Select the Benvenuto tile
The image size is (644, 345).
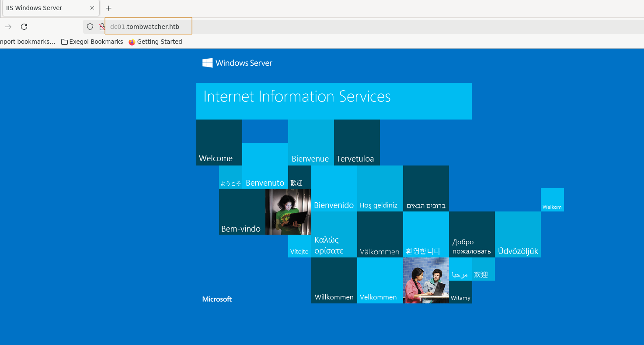click(x=265, y=165)
